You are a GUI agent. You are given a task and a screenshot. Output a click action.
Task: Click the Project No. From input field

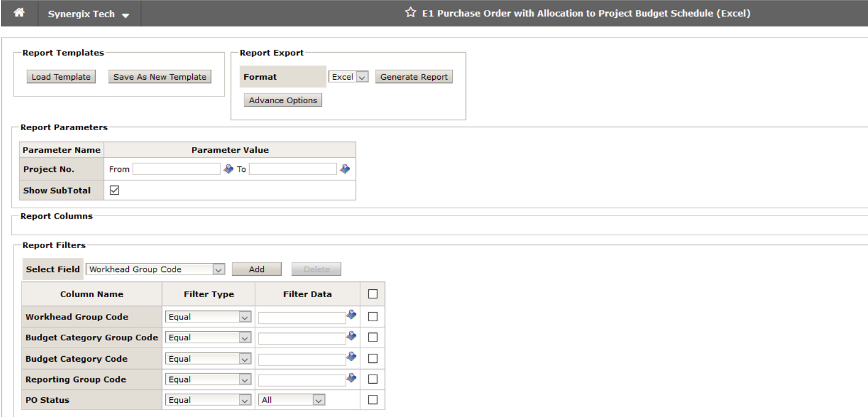(176, 168)
